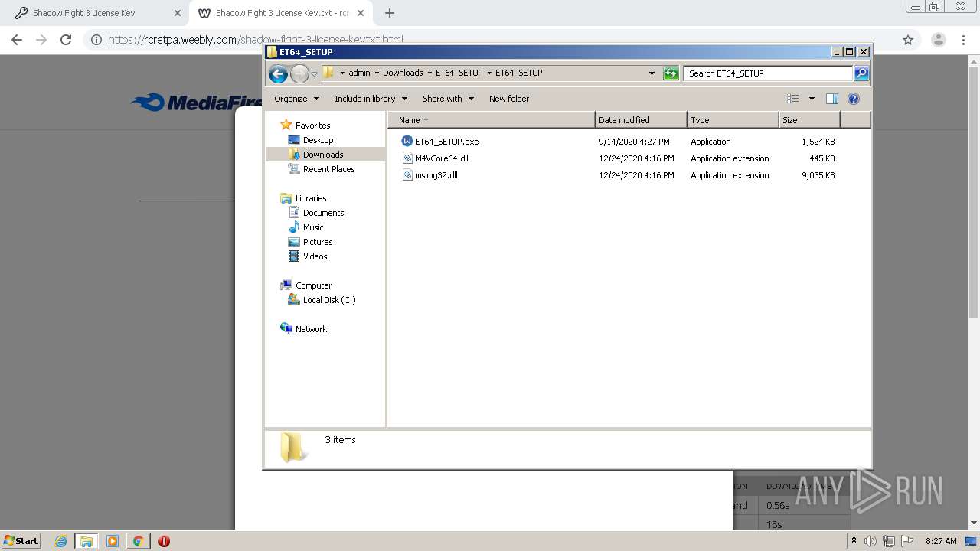Click the 8:27 AM taskbar clock
The width and height of the screenshot is (980, 551).
(x=941, y=541)
